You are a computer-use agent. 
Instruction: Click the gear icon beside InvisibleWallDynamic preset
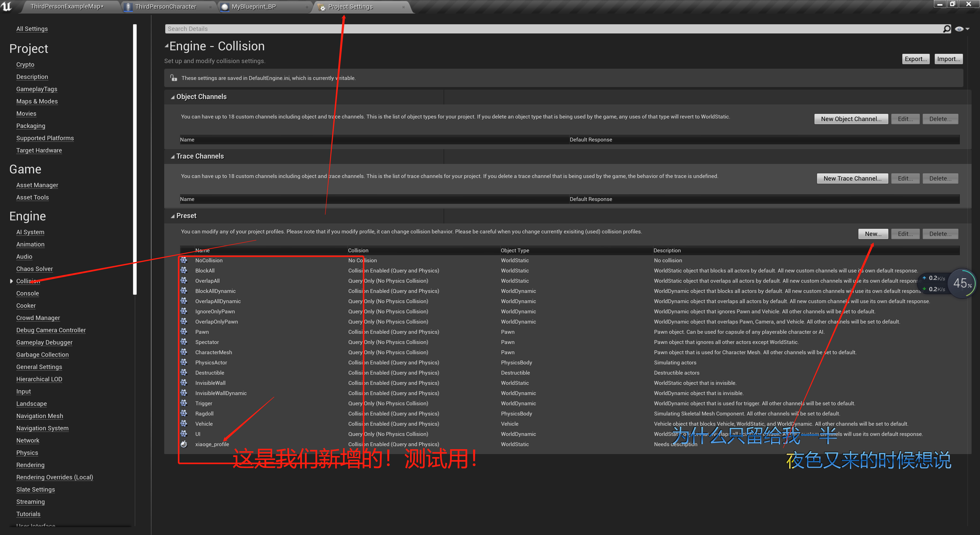[x=184, y=393]
